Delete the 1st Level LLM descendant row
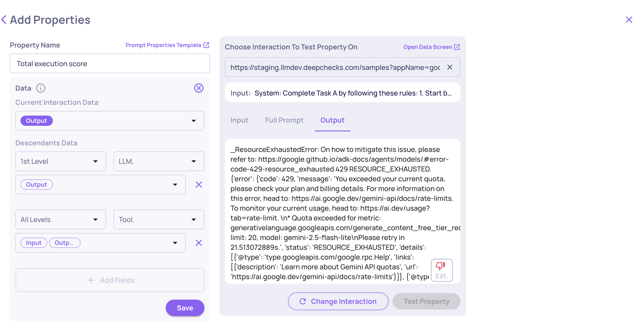Image resolution: width=644 pixels, height=336 pixels. pyautogui.click(x=199, y=185)
